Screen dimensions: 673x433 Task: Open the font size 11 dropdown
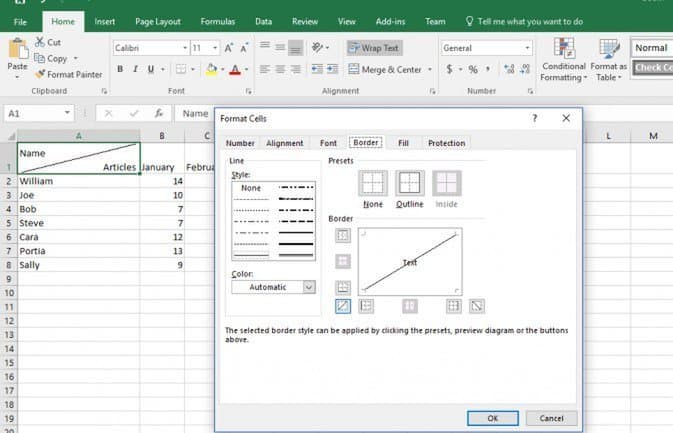coord(215,48)
